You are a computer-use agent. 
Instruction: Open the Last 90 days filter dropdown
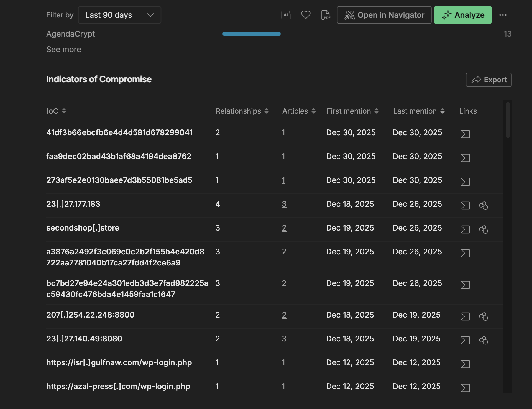pyautogui.click(x=119, y=15)
